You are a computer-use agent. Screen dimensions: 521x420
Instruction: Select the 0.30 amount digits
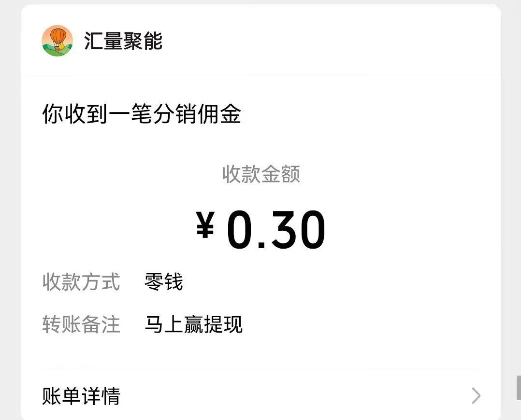276,230
